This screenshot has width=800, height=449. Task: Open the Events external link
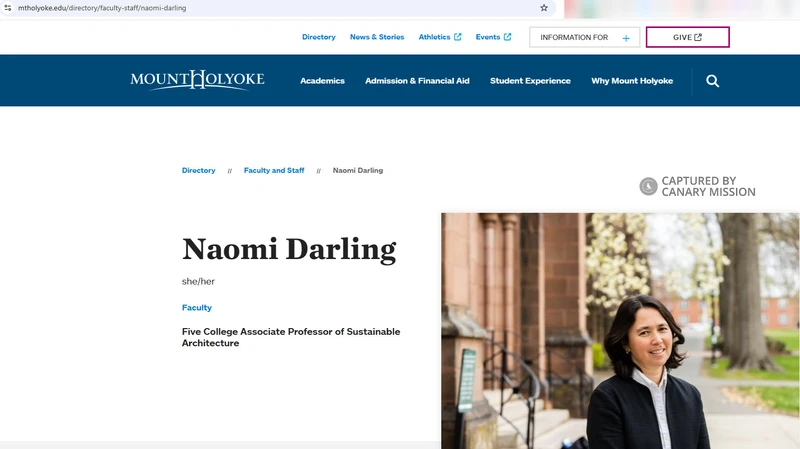tap(493, 37)
